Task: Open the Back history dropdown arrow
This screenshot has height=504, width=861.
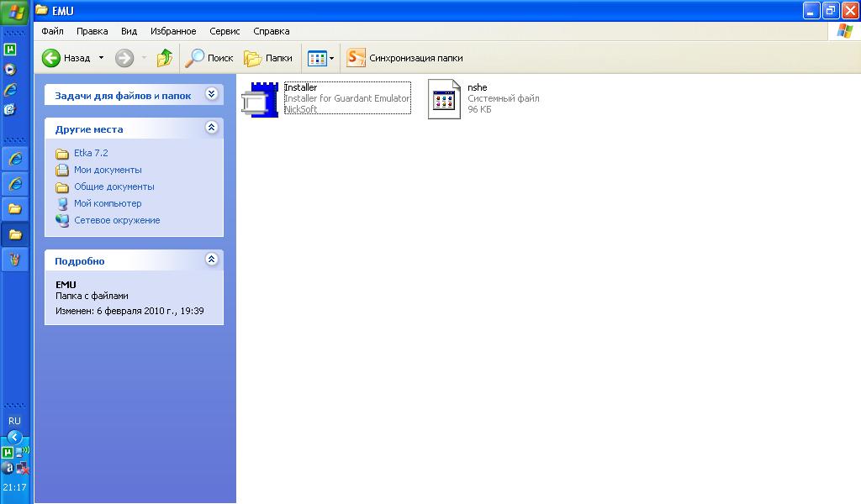Action: [x=101, y=58]
